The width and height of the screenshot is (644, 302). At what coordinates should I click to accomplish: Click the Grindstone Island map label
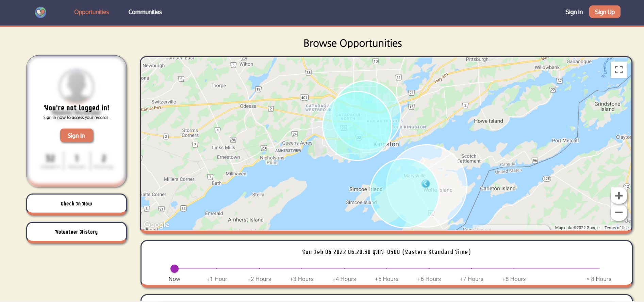pyautogui.click(x=607, y=106)
